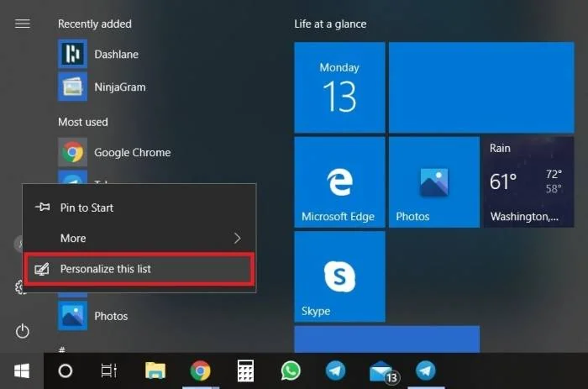
Task: Open Mail with 13 badge on taskbar
Action: point(384,372)
